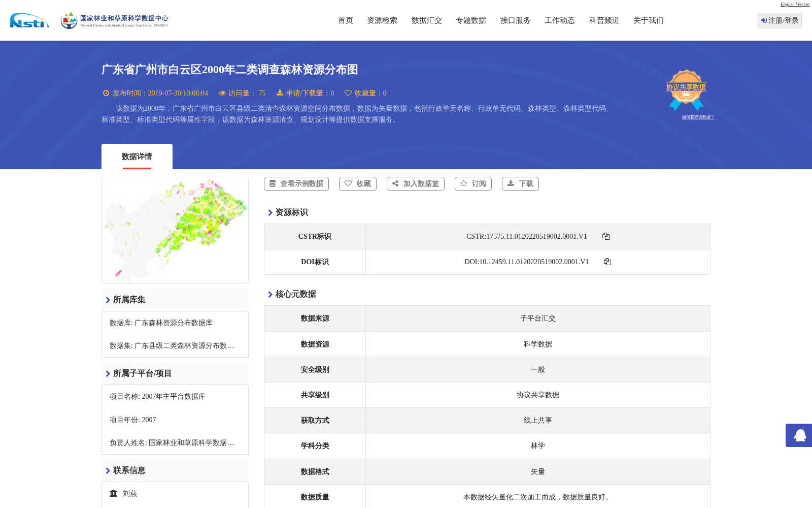
Task: Open the 数据汇交 menu item
Action: (x=427, y=20)
